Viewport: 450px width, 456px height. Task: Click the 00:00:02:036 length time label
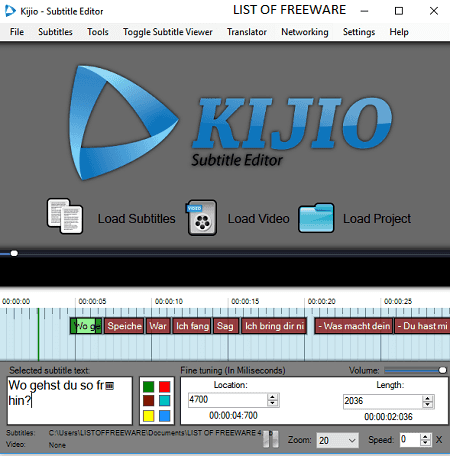(x=388, y=417)
